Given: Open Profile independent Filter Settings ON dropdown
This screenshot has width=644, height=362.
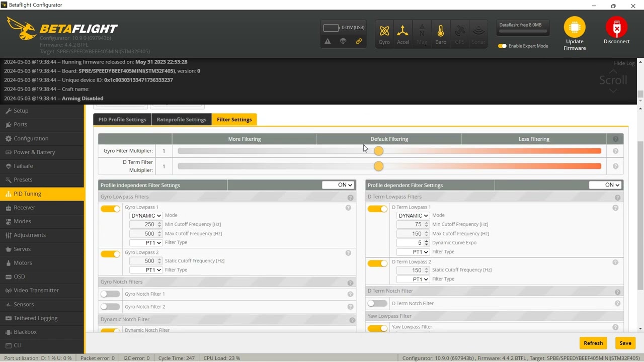Looking at the screenshot, I should pos(338,185).
